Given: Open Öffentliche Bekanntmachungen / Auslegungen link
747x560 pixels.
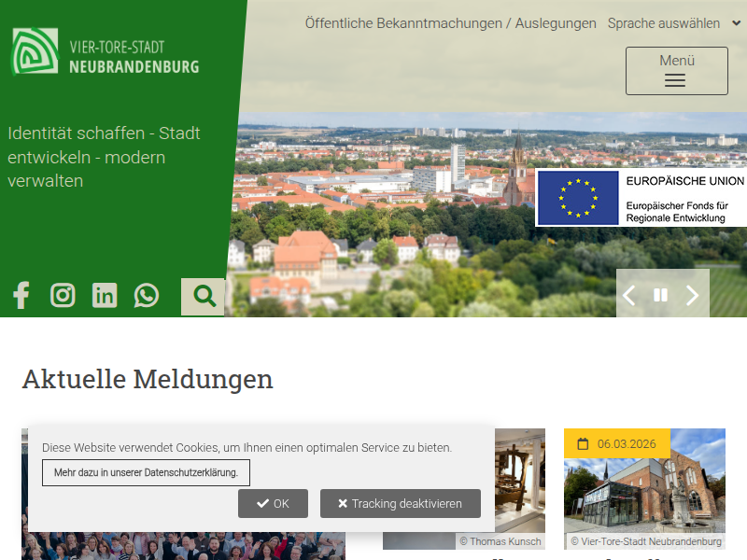Looking at the screenshot, I should [x=450, y=23].
